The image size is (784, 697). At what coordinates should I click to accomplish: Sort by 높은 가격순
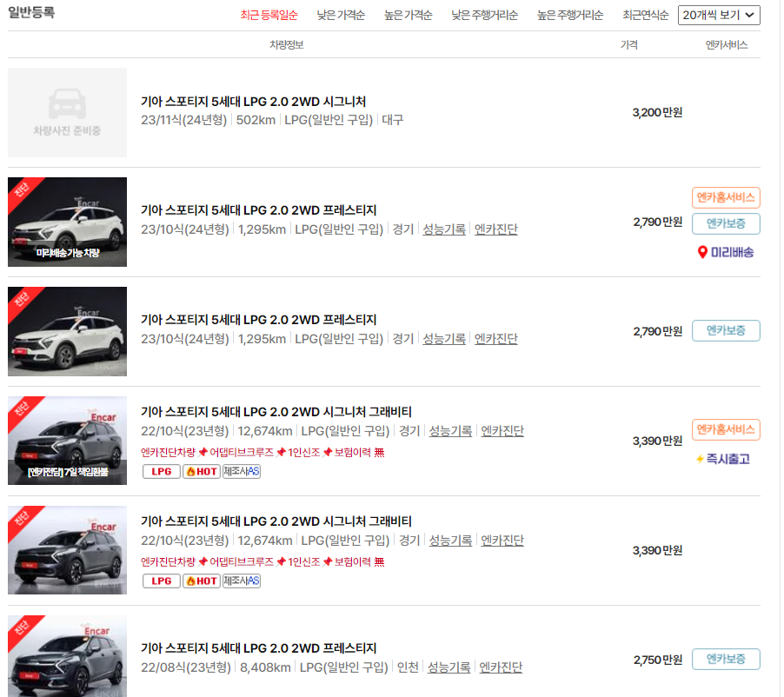[408, 15]
